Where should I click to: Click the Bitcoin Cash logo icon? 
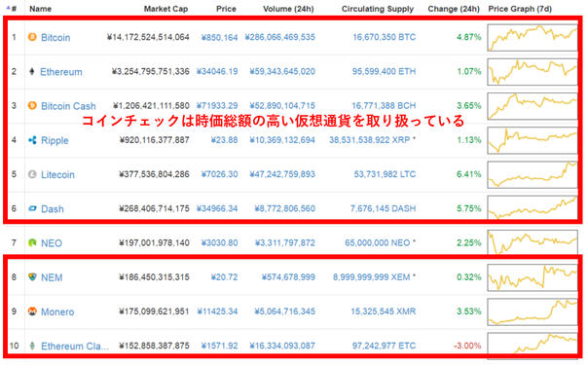click(32, 105)
